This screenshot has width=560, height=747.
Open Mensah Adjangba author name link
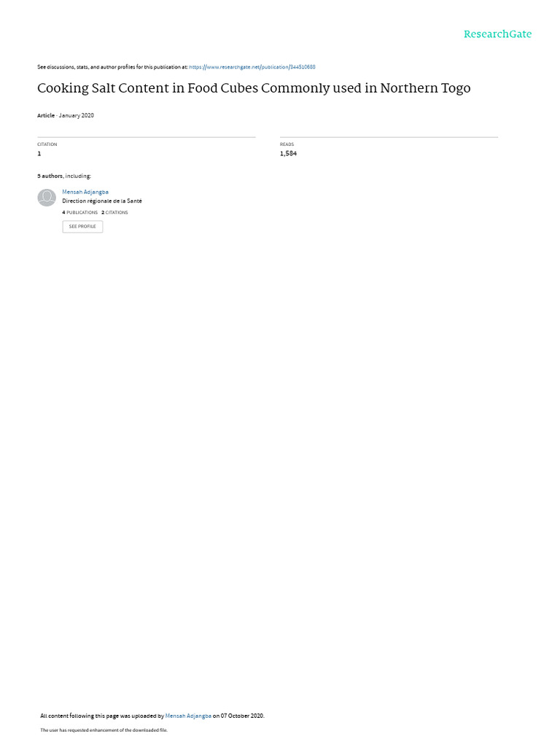[x=85, y=192]
